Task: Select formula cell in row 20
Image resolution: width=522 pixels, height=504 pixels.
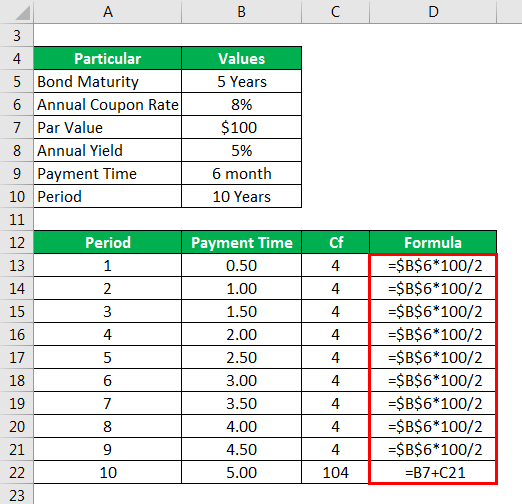Action: click(433, 426)
